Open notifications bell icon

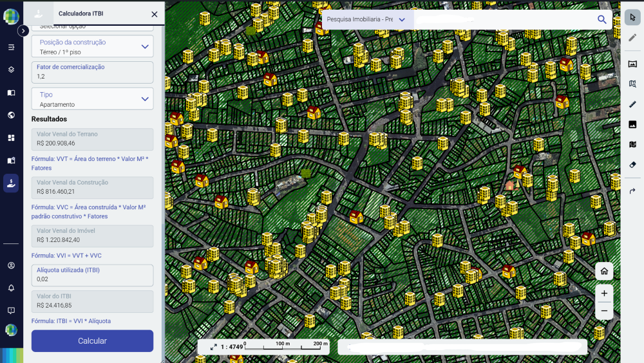point(11,288)
